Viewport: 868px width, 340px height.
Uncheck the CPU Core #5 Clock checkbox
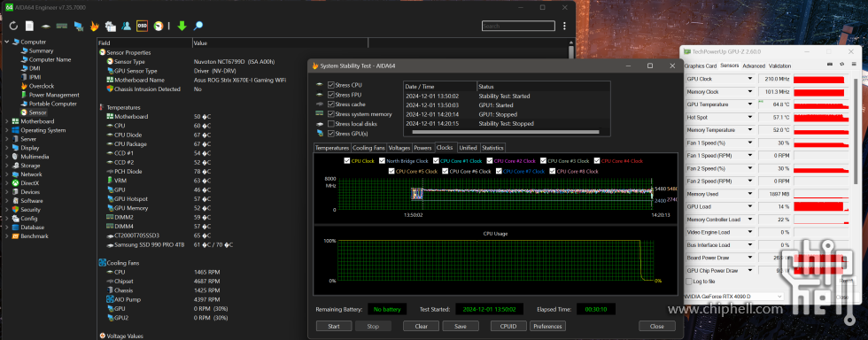click(391, 172)
